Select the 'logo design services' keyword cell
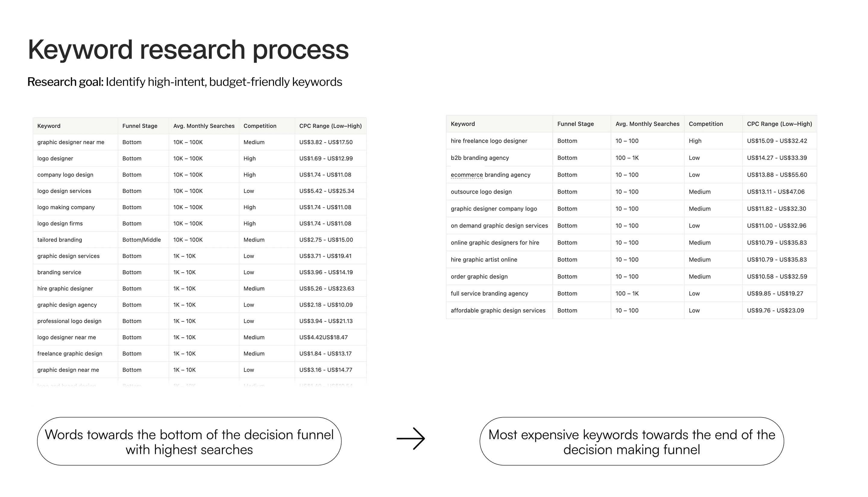Screen dimensions: 868x497 coord(64,191)
